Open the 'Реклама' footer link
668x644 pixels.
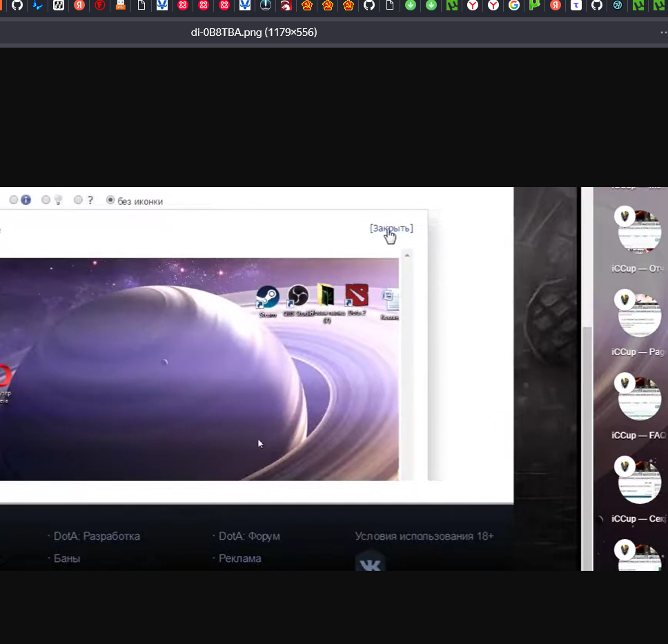tap(240, 558)
